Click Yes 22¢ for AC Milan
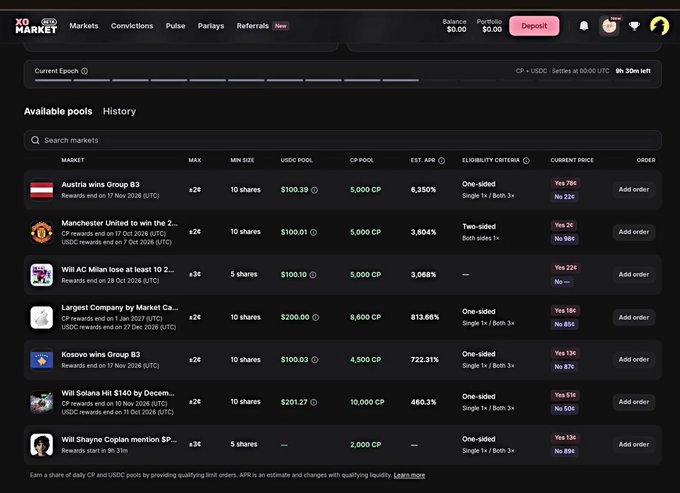The width and height of the screenshot is (680, 493). pyautogui.click(x=565, y=268)
